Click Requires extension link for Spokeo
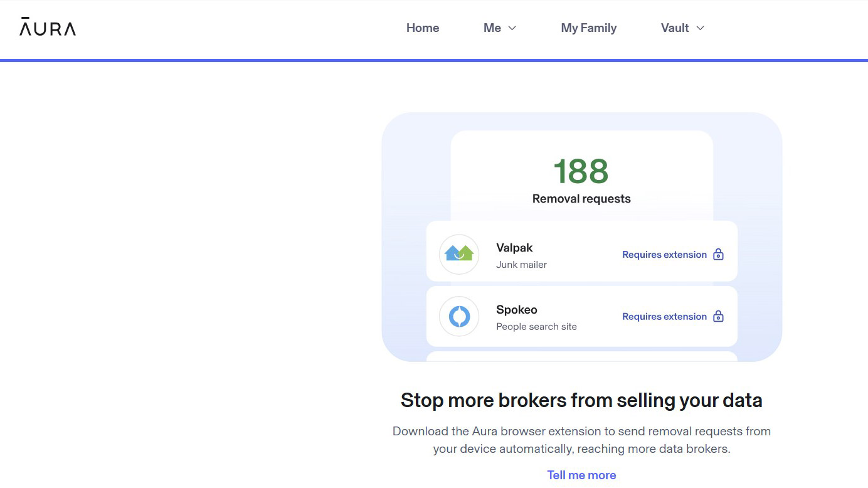 (x=664, y=317)
